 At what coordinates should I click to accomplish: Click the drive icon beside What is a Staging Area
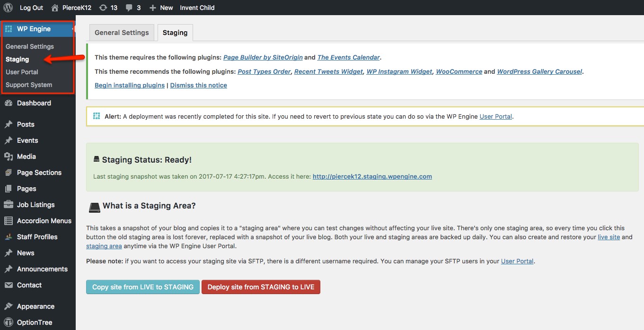click(x=95, y=207)
